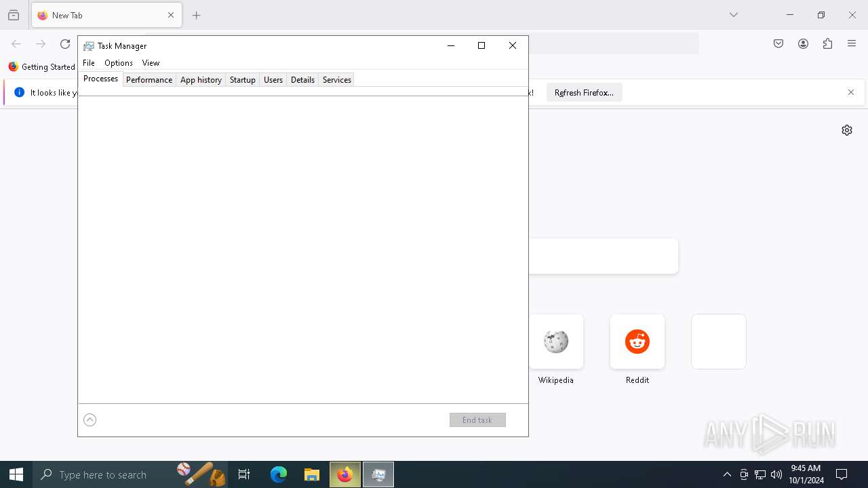Click the End task button
868x488 pixels.
477,420
